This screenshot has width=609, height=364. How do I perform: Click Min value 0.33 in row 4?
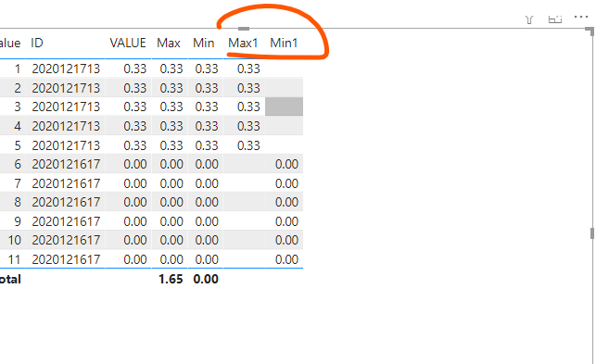point(207,126)
